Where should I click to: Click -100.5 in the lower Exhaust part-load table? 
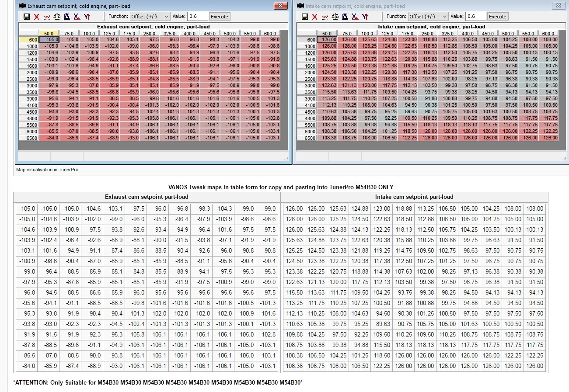point(245,303)
